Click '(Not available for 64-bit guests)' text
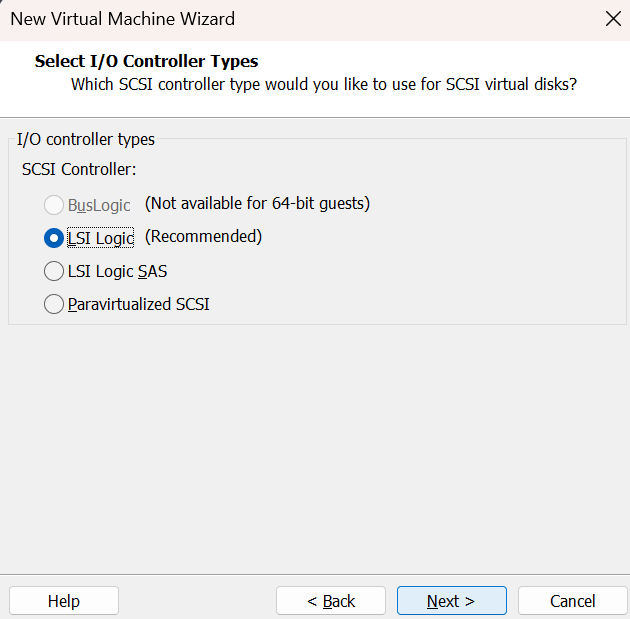This screenshot has width=630, height=619. click(257, 204)
